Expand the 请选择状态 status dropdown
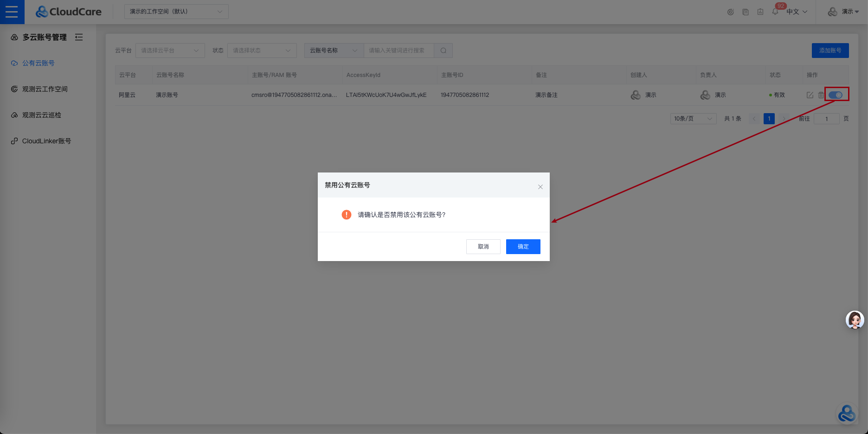Viewport: 868px width, 434px height. pos(262,51)
